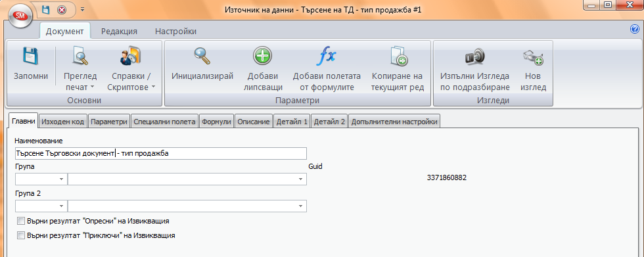Open the Параметри tab
The height and width of the screenshot is (257, 644).
coord(109,122)
